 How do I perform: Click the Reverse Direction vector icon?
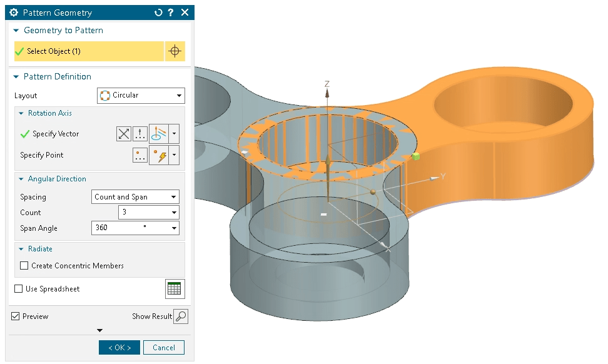(124, 134)
